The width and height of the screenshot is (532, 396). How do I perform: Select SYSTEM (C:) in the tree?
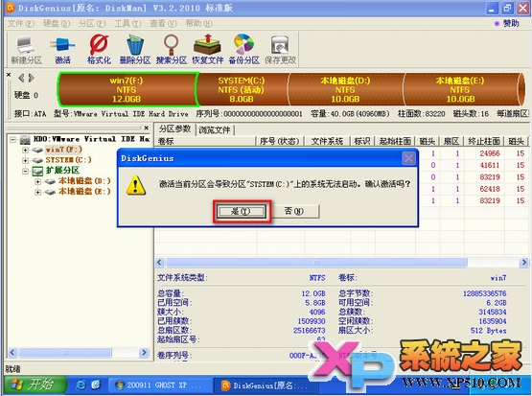[68, 160]
